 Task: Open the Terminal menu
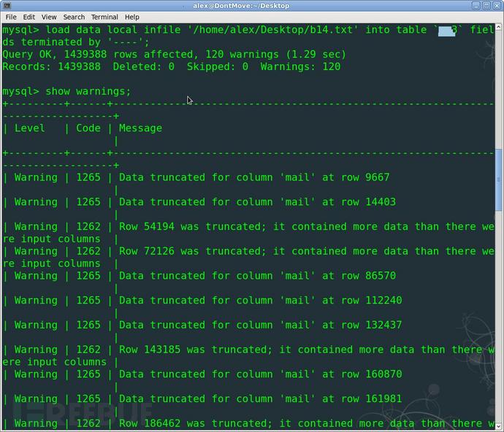tap(104, 17)
